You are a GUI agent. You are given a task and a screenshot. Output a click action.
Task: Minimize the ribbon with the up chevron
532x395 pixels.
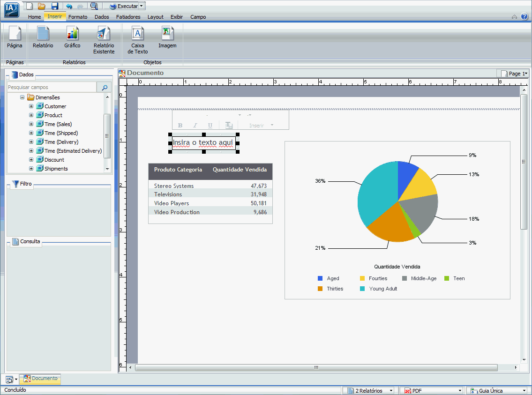(x=514, y=16)
